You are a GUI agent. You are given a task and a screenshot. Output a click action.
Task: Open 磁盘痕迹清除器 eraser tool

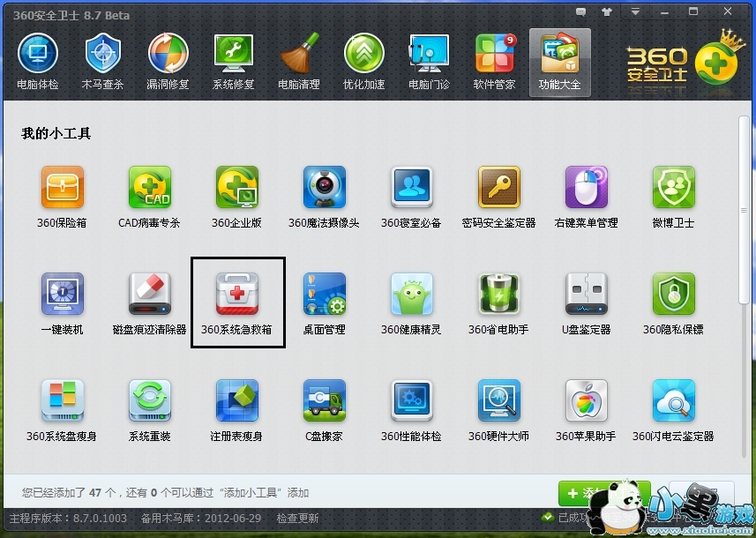pyautogui.click(x=149, y=295)
